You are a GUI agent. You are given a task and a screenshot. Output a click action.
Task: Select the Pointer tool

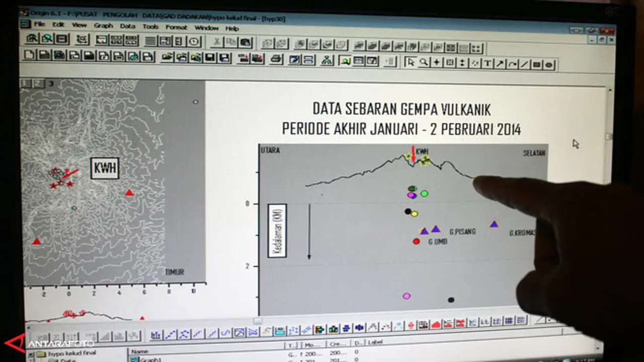[x=411, y=62]
